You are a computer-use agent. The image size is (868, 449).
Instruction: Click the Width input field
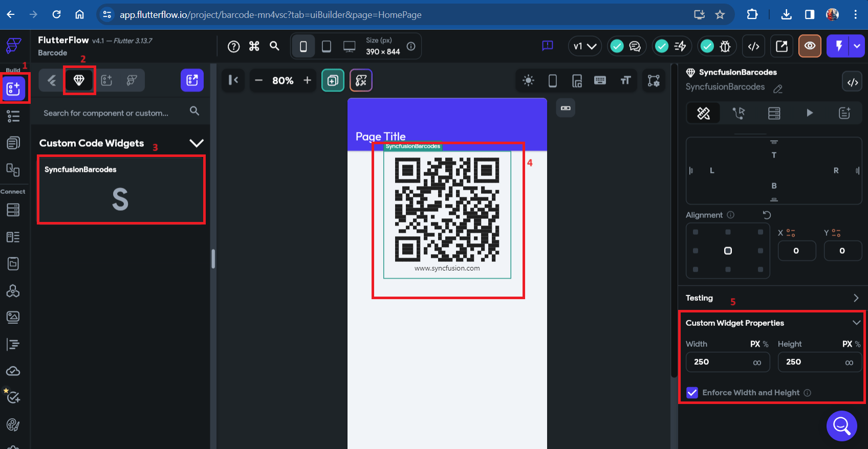tap(728, 362)
